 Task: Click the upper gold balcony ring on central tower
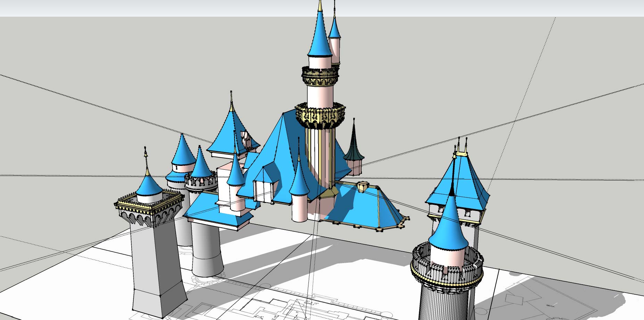click(320, 76)
